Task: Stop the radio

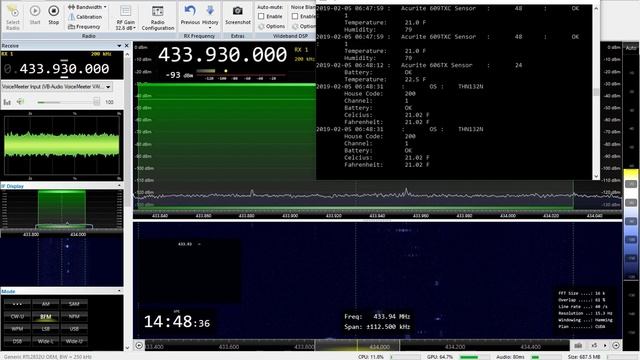Action: point(53,15)
